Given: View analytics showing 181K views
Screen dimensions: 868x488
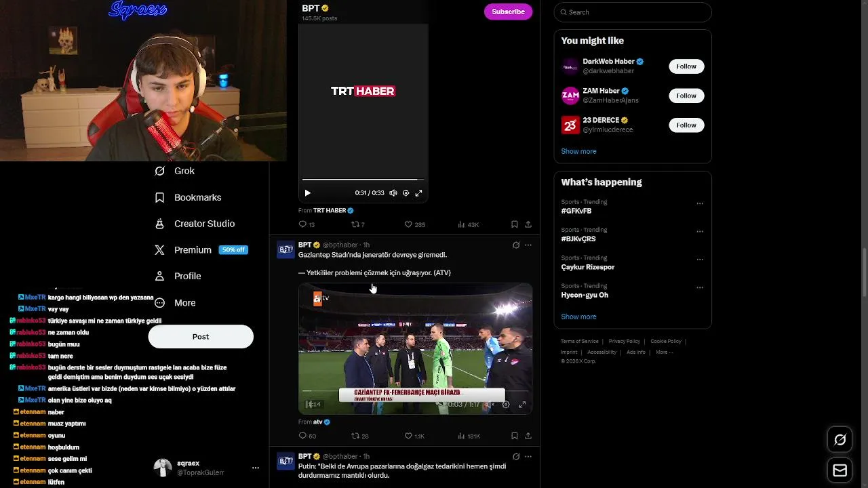Looking at the screenshot, I should point(469,436).
